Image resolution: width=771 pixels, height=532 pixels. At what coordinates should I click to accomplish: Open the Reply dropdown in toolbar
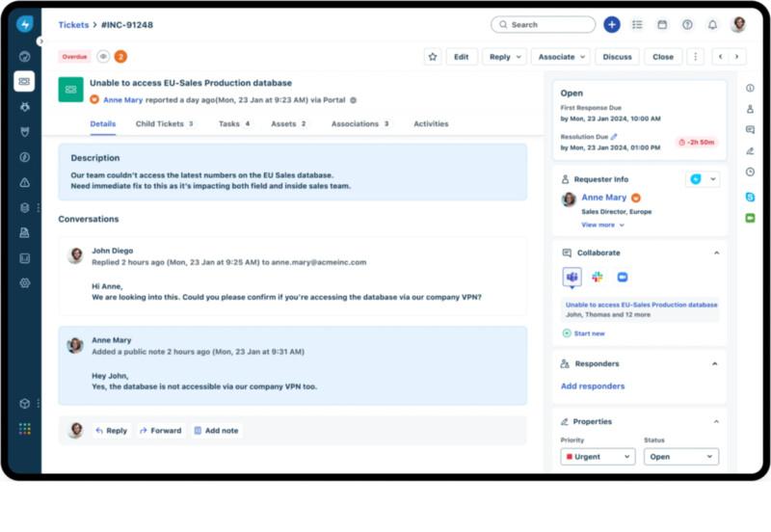(504, 57)
